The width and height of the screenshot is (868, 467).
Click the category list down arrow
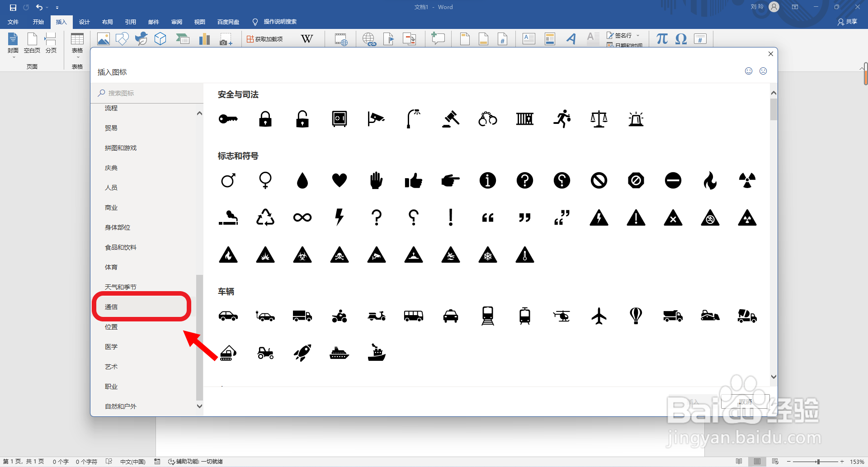(x=199, y=406)
